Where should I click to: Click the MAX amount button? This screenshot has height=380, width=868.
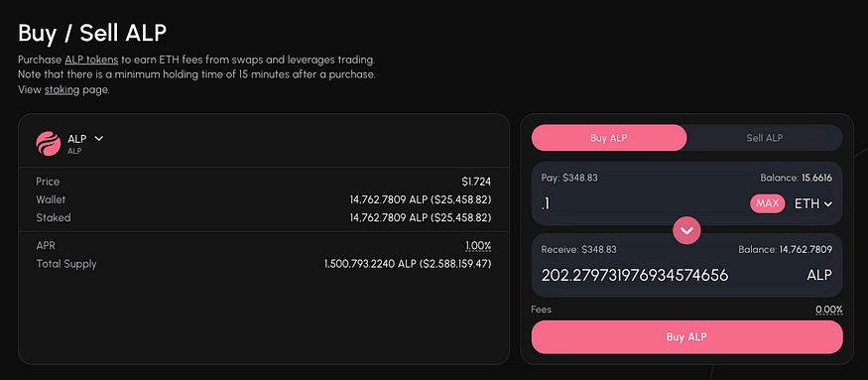tap(767, 203)
